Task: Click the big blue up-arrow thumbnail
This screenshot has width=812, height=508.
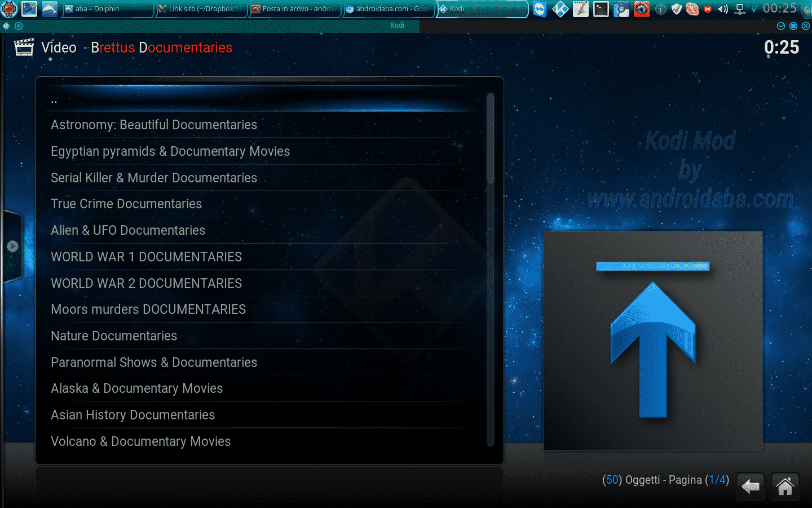Action: coord(653,340)
